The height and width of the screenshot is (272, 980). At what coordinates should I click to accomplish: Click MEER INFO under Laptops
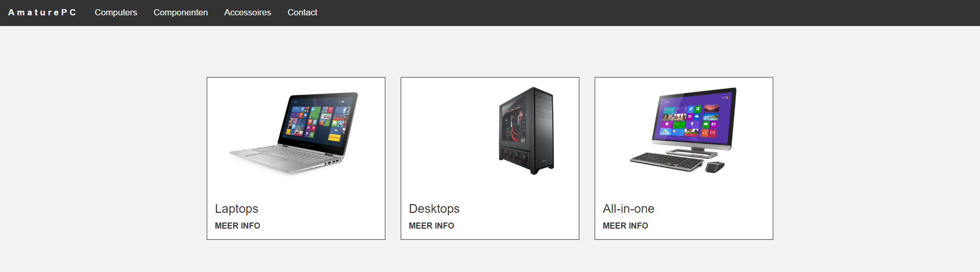237,226
